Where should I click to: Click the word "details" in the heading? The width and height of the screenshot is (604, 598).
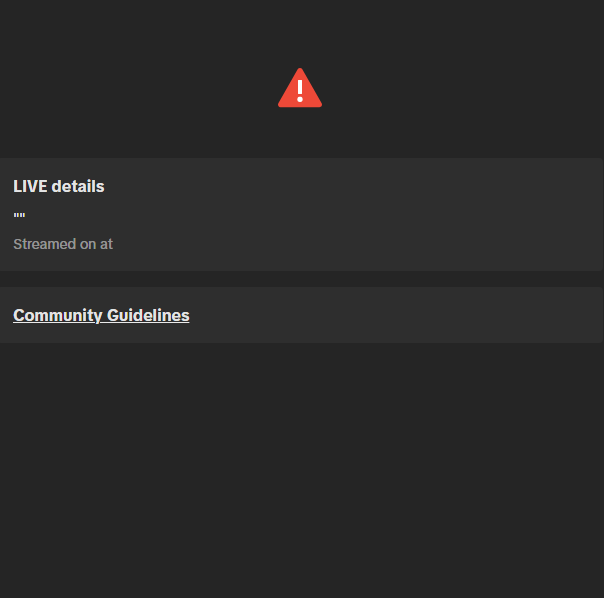coord(78,186)
